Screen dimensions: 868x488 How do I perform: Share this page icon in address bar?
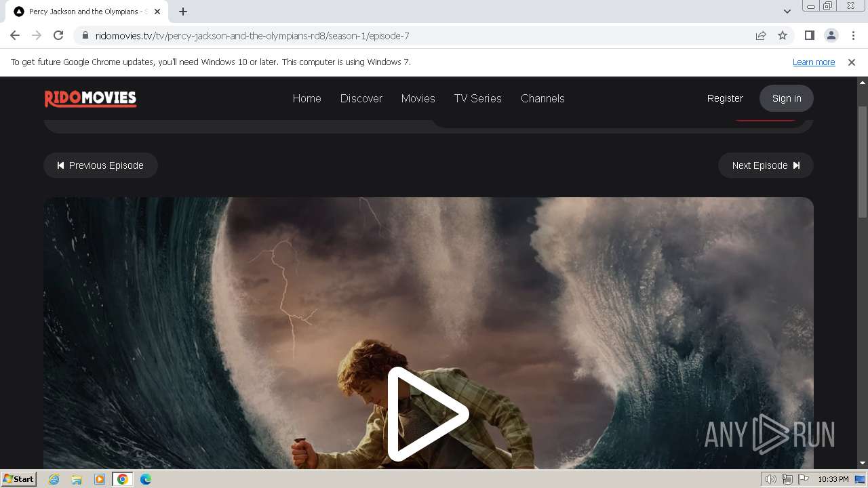[x=761, y=36]
